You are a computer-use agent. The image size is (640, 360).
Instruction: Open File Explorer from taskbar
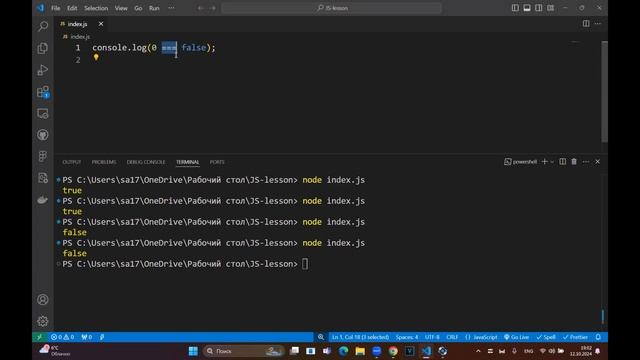360,351
